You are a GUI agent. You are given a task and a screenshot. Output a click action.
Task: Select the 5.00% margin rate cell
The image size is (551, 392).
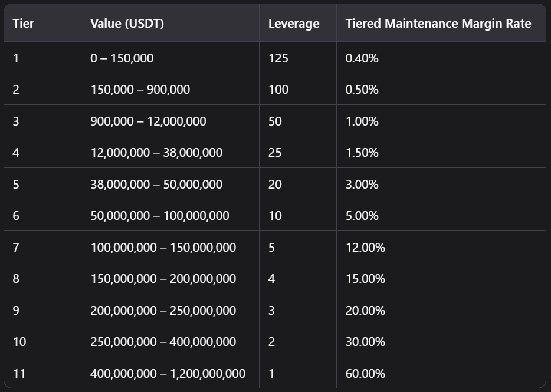tap(362, 216)
